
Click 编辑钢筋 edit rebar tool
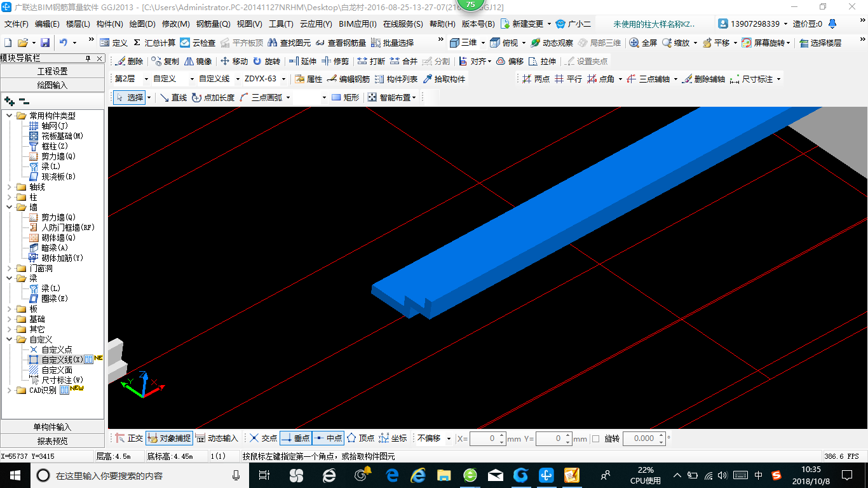(x=348, y=79)
